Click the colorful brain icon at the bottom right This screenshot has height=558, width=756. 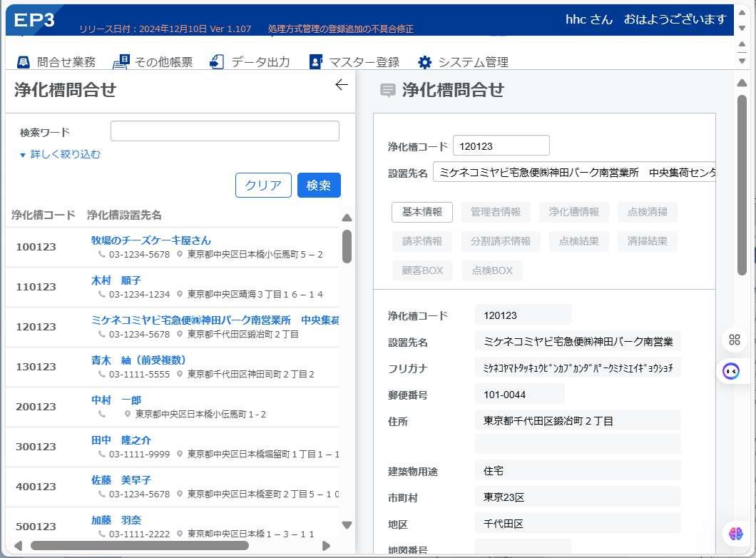pyautogui.click(x=736, y=534)
